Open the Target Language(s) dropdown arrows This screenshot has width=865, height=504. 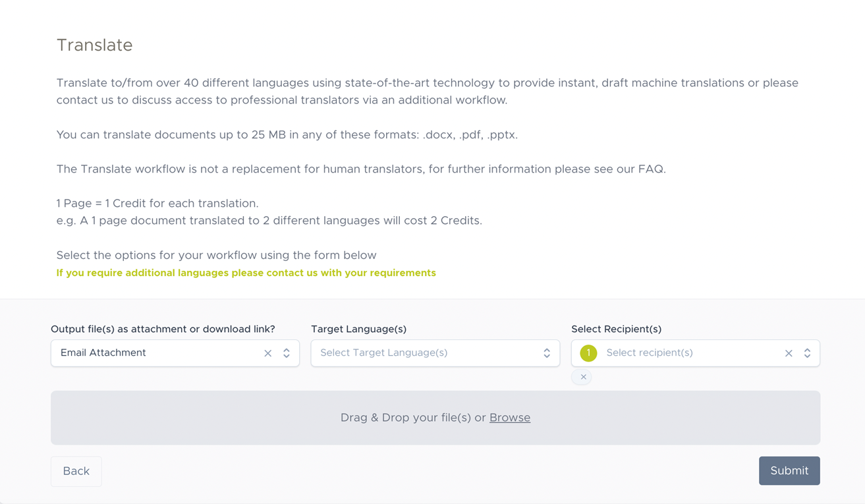point(547,353)
